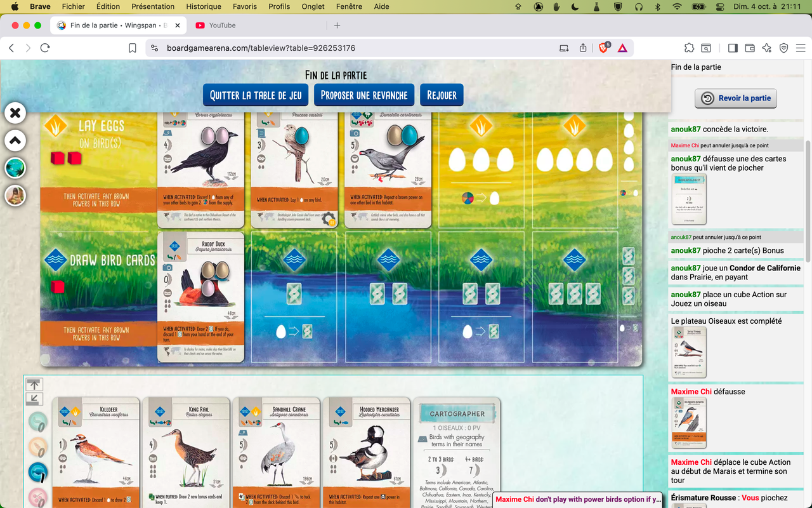812x508 pixels.
Task: Click Quitter la table de jeu
Action: [x=256, y=95]
